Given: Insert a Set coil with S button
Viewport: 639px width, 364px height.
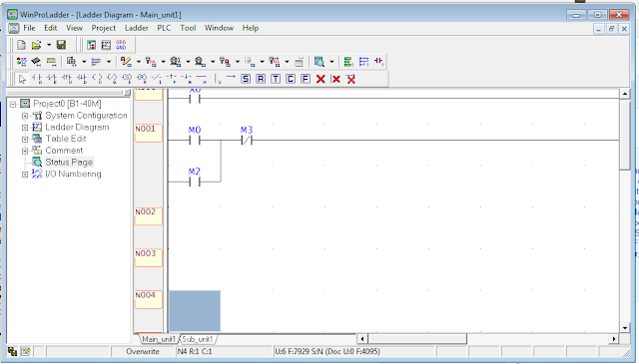Looking at the screenshot, I should click(x=246, y=79).
